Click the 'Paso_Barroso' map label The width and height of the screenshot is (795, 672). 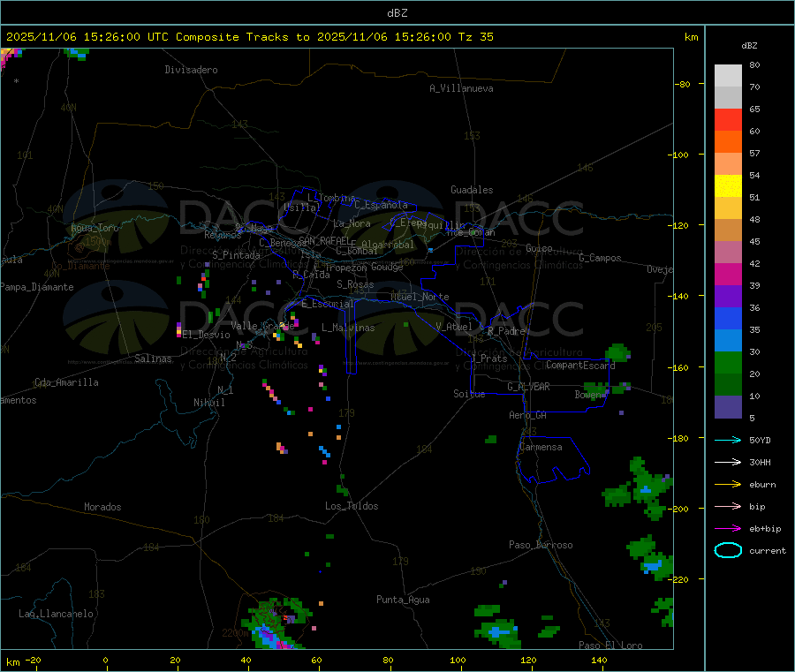tap(541, 545)
